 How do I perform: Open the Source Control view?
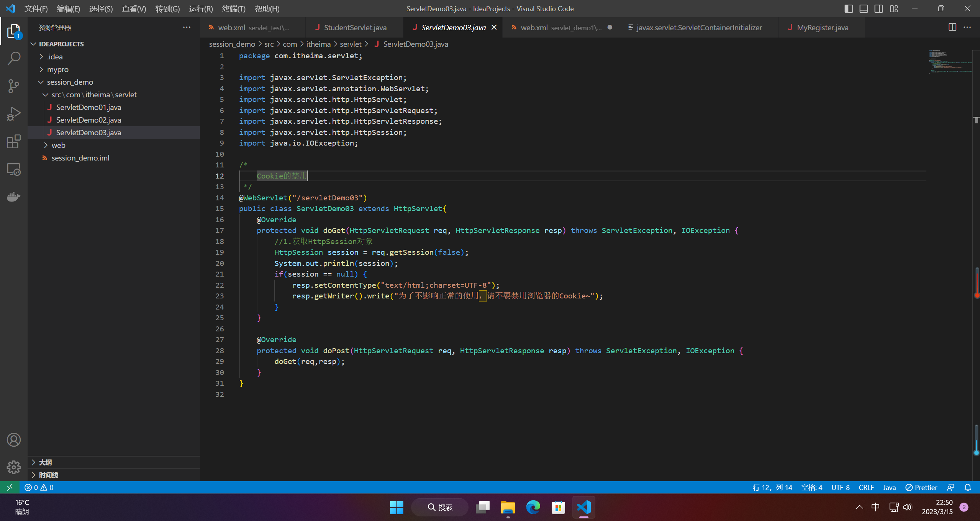coord(14,86)
